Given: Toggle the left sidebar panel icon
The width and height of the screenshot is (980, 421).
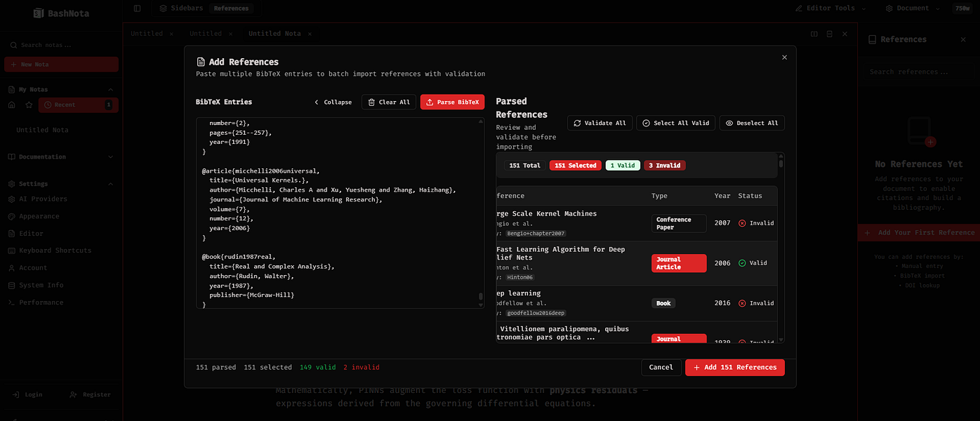Looking at the screenshot, I should coord(137,8).
